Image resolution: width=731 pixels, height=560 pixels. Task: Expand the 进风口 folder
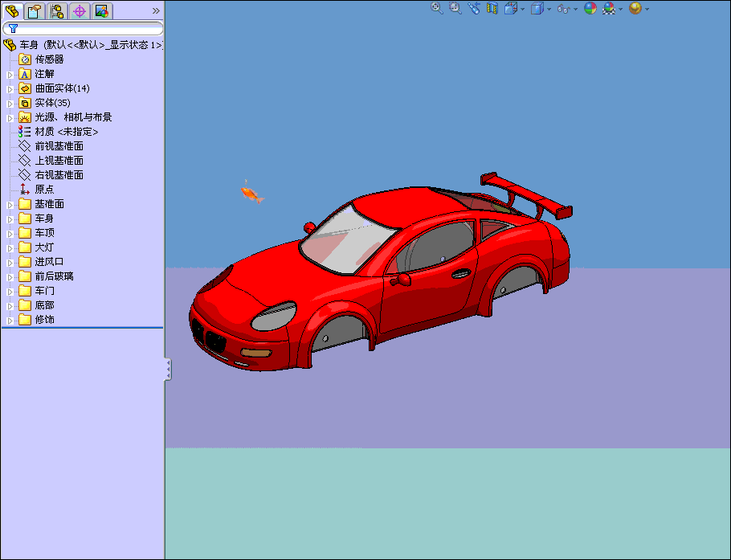click(x=10, y=263)
